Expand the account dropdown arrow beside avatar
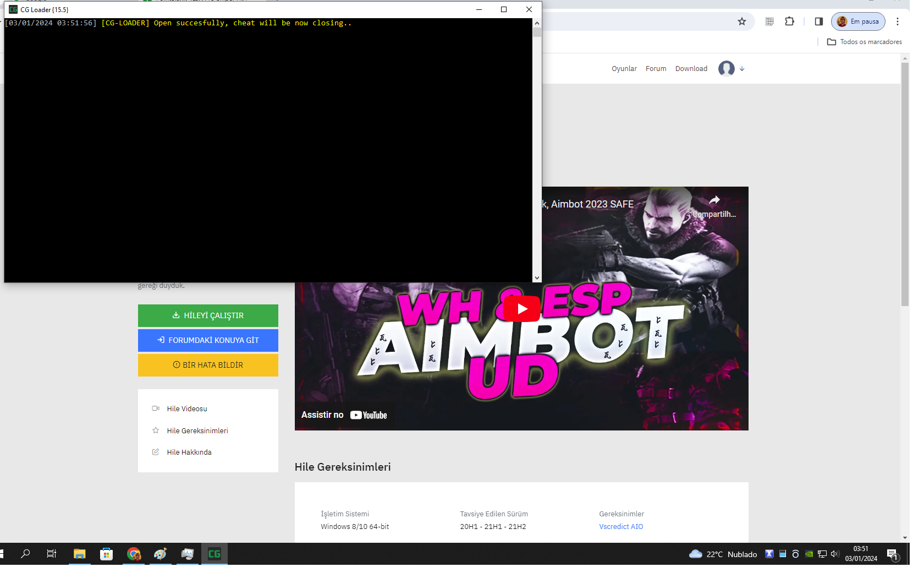 coord(742,69)
